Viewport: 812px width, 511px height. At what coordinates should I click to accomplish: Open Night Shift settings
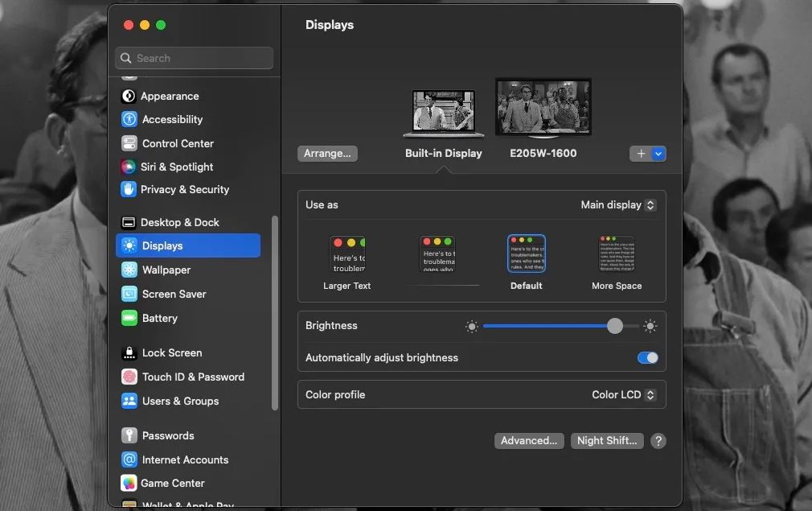[x=607, y=441]
